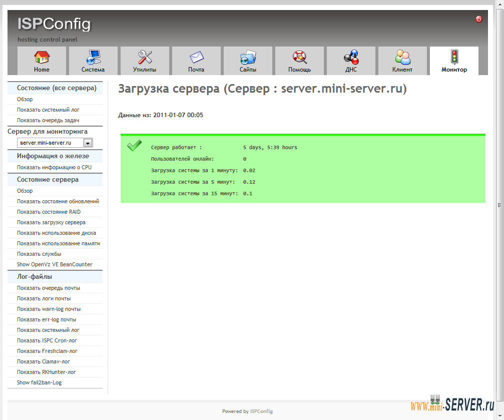Select the 5-minute load value 0.12
504x420 pixels.
point(249,182)
